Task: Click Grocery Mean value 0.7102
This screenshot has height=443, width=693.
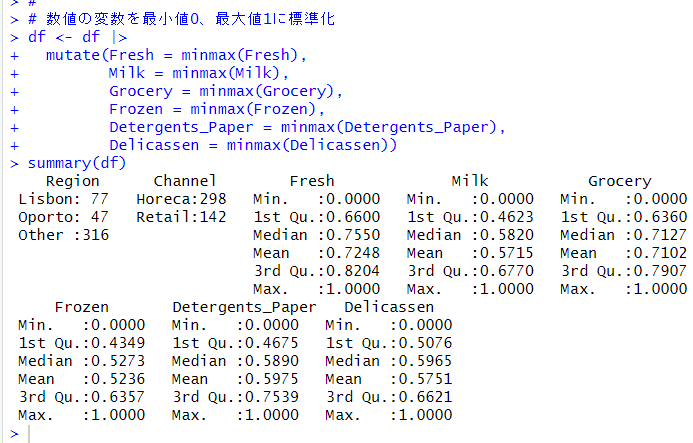Action: (x=660, y=253)
